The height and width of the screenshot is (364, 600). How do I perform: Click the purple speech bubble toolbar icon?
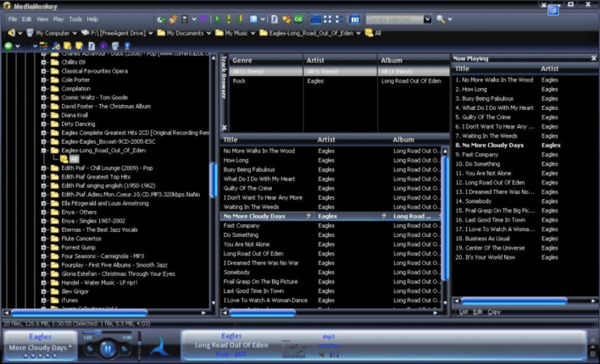[203, 19]
